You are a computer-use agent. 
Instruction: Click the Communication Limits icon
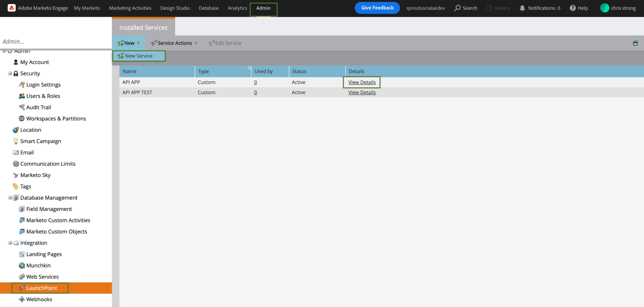(16, 164)
